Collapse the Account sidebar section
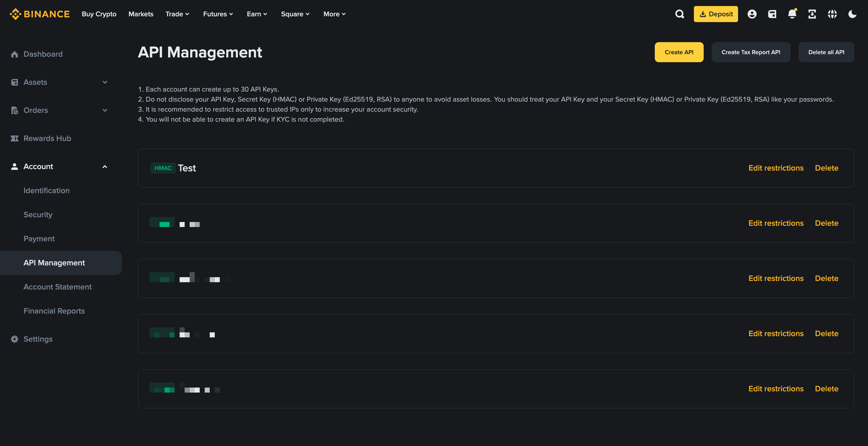 tap(105, 166)
